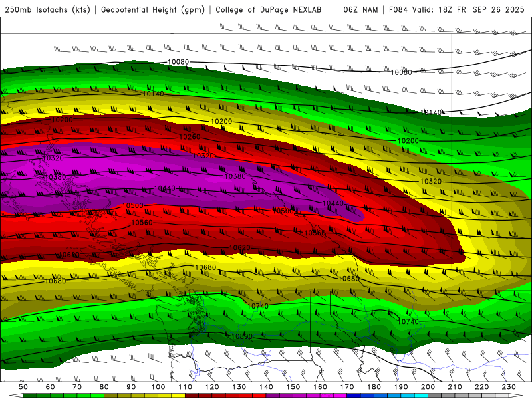
Task: Click the 50 value on the color scale
Action: tap(23, 387)
